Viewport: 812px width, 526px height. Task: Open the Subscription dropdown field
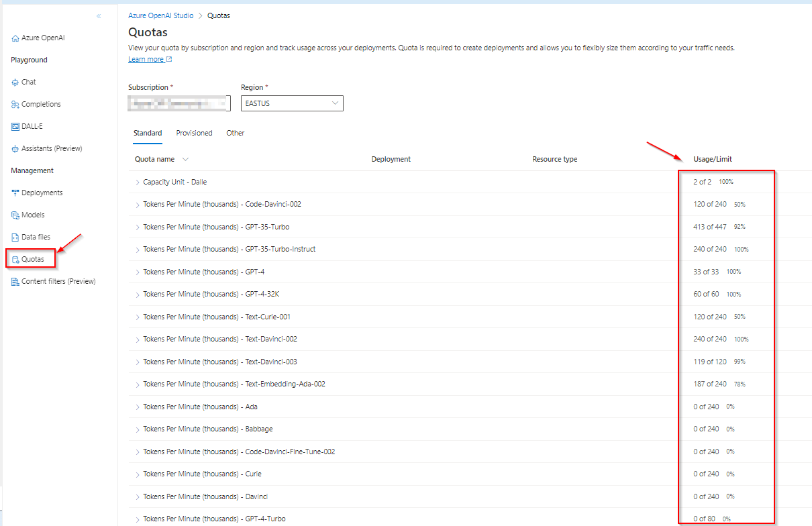tap(179, 103)
